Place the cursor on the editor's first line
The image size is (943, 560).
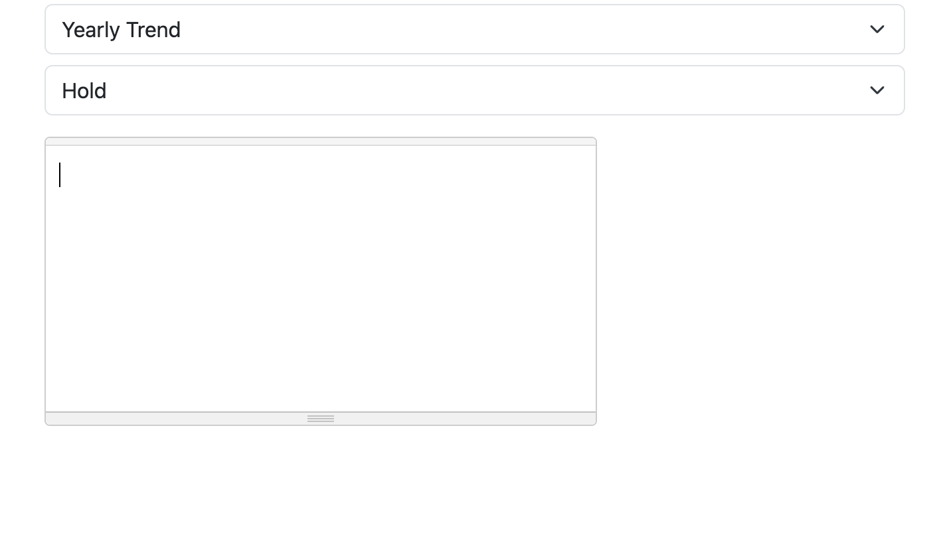tap(321, 175)
